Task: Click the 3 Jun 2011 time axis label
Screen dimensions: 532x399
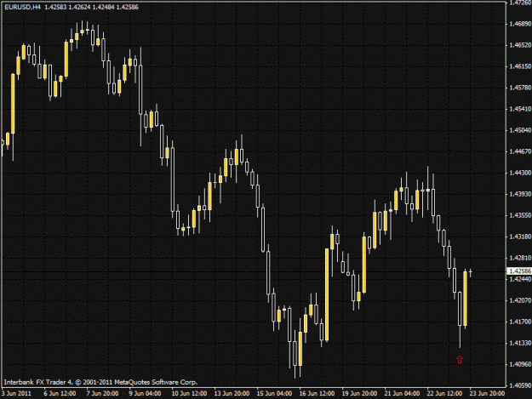Action: (x=16, y=394)
